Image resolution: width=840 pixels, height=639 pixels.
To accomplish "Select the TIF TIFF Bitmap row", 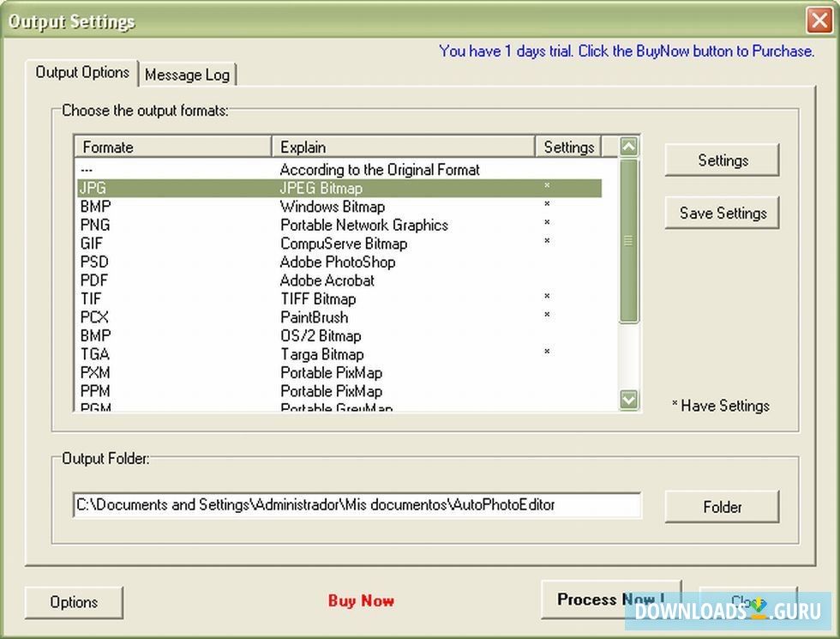I will [x=339, y=298].
